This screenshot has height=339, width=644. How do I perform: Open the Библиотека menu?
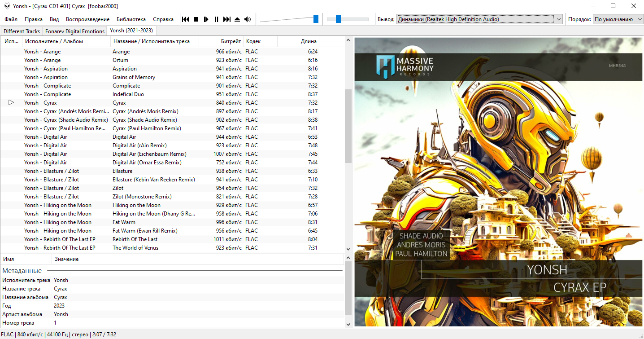point(131,19)
